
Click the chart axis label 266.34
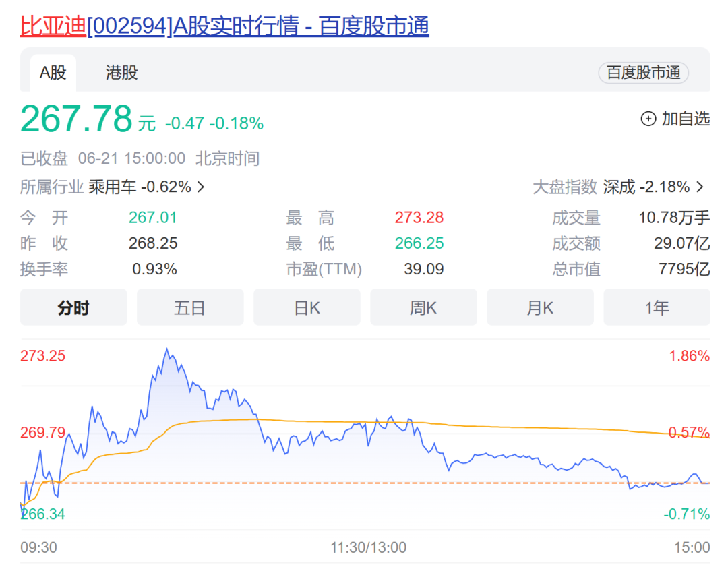pos(42,514)
